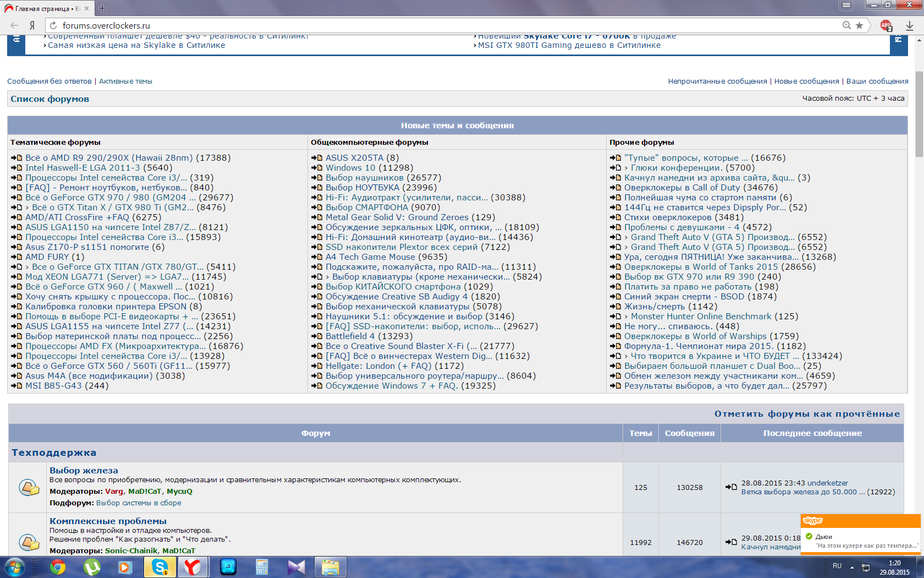Viewport: 924px width, 578px height.
Task: Reload the page with the refresh icon
Action: 53,25
